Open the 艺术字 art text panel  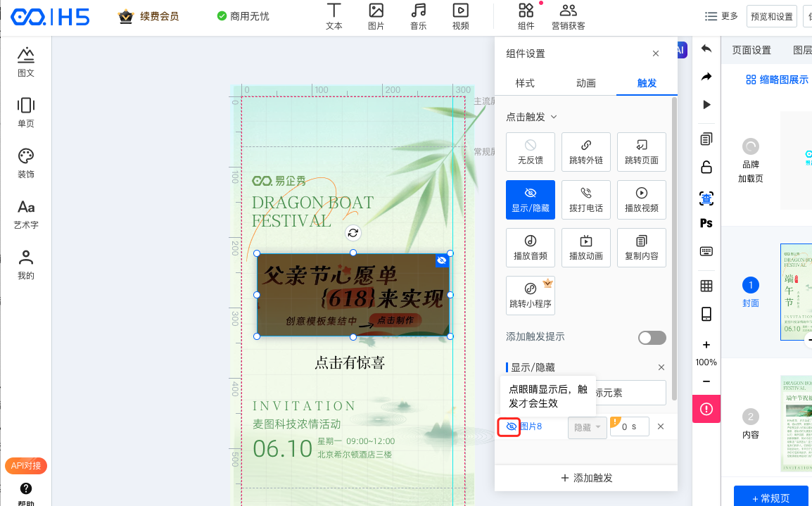point(26,214)
